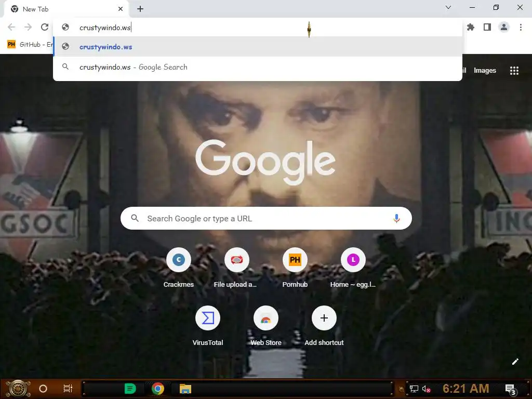The height and width of the screenshot is (399, 532).
Task: Open the Pornhub shortcut tile
Action: point(295,268)
